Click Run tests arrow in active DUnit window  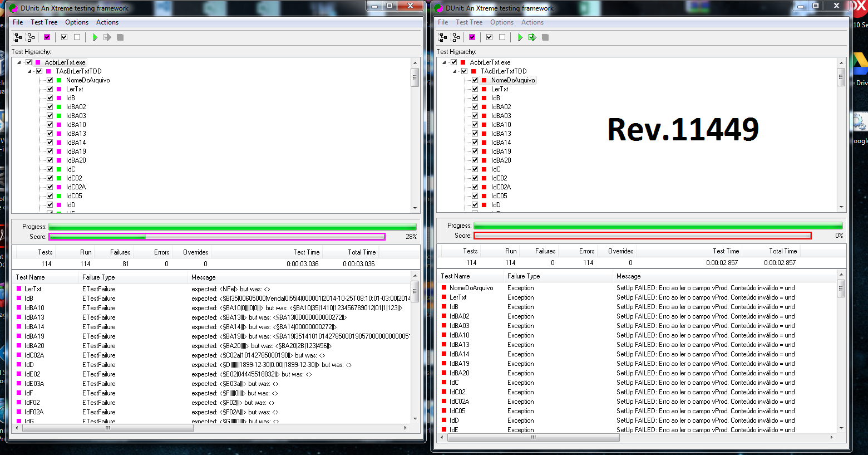pyautogui.click(x=95, y=37)
